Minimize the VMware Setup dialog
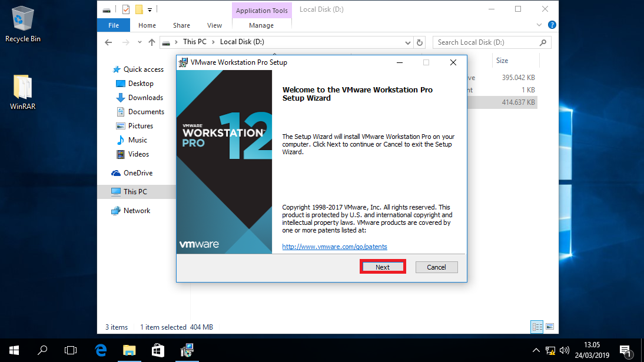Viewport: 644px width, 362px height. [400, 62]
